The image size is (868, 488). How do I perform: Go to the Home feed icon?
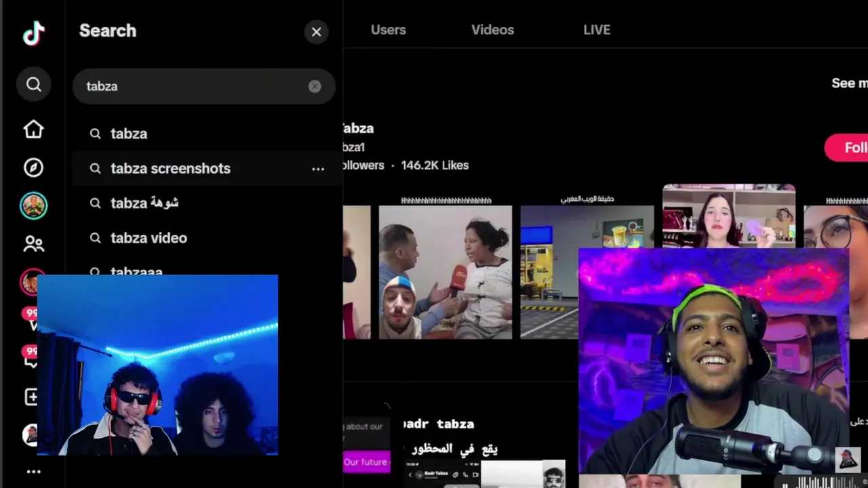[33, 129]
